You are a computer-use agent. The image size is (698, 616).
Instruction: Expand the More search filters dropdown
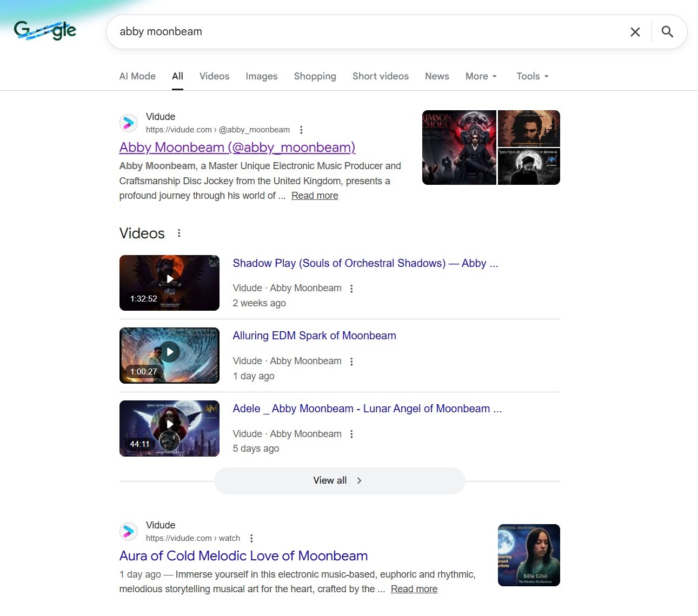tap(481, 76)
